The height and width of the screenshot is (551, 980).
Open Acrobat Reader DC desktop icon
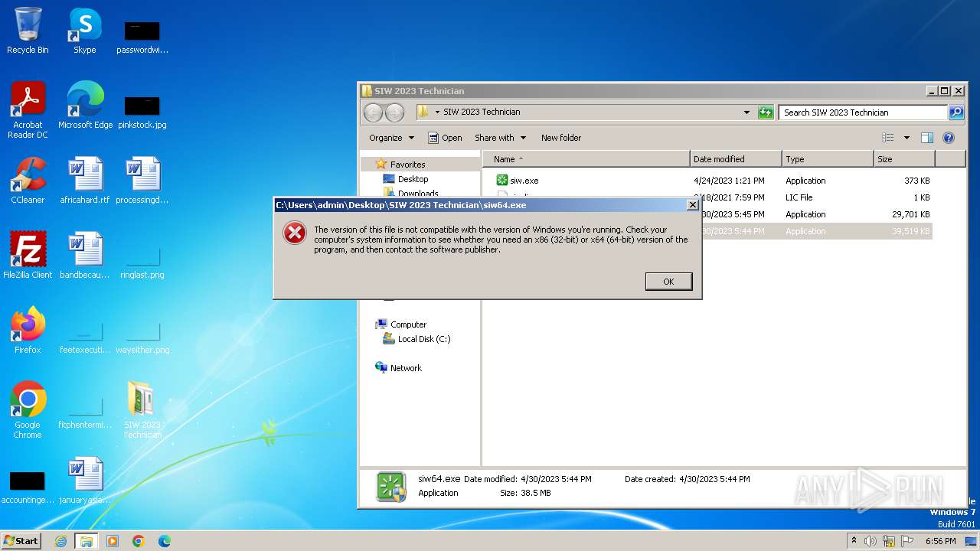pyautogui.click(x=28, y=110)
